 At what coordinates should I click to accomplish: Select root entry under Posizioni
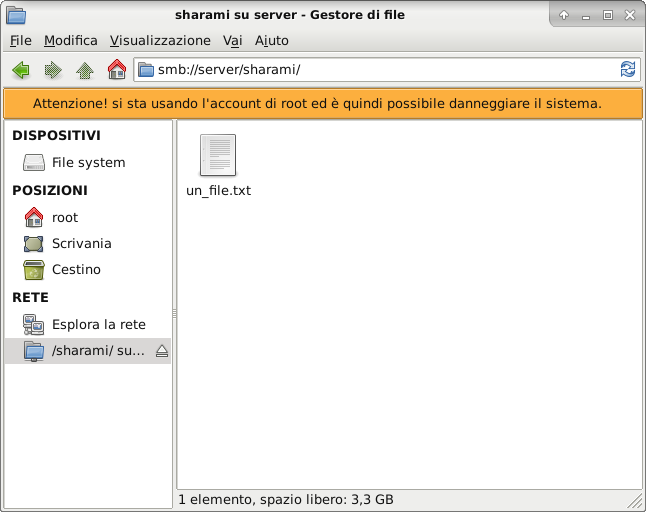(65, 217)
